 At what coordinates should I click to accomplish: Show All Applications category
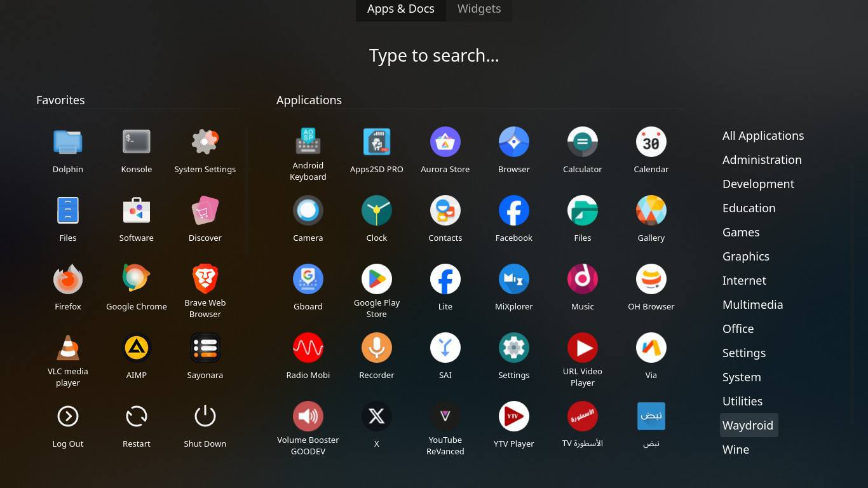[763, 135]
